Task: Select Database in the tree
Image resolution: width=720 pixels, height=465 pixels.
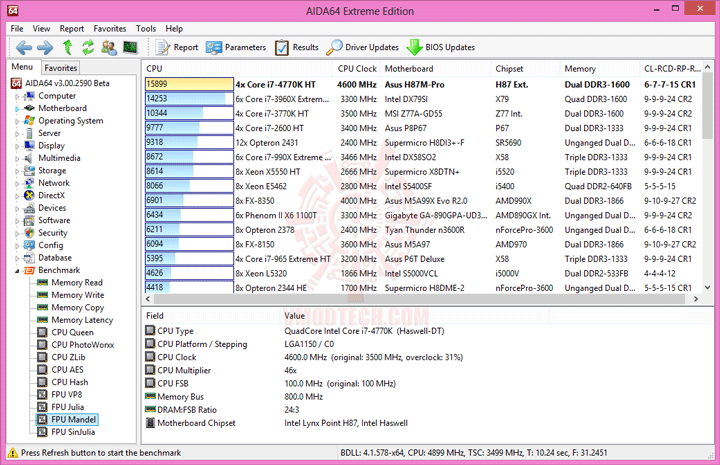Action: (x=55, y=258)
